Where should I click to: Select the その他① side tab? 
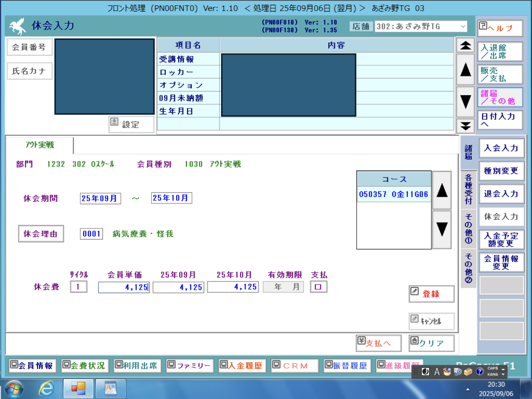468,228
